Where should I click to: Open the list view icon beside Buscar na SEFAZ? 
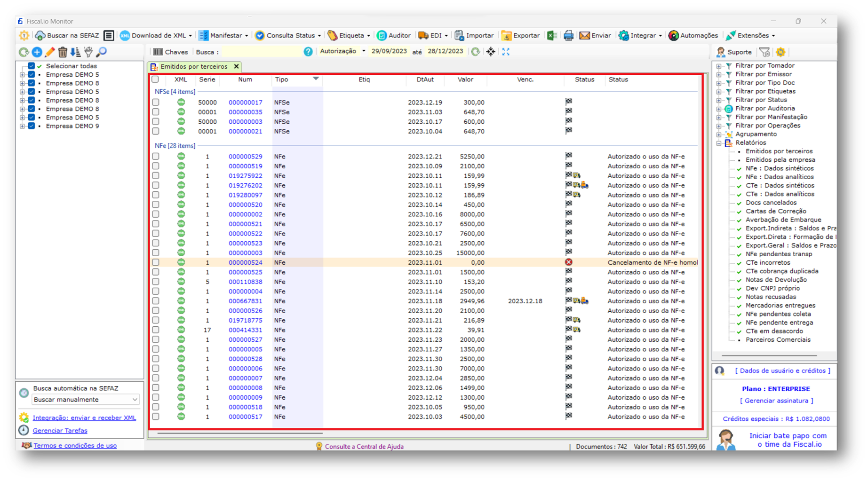pyautogui.click(x=109, y=35)
